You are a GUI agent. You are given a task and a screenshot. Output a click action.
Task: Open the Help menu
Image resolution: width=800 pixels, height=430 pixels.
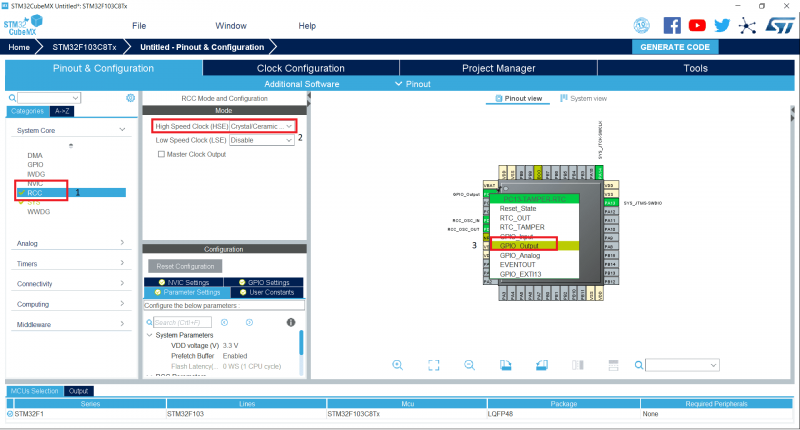coord(307,26)
